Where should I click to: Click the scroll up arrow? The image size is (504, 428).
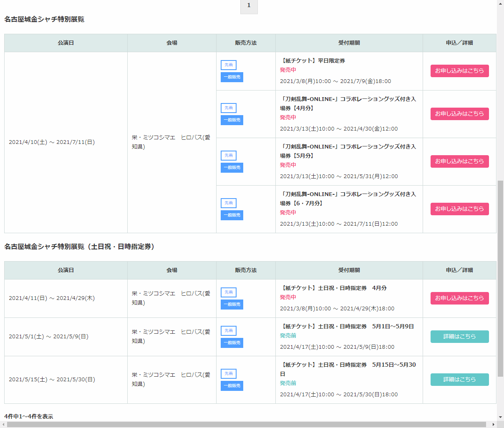[x=500, y=3]
